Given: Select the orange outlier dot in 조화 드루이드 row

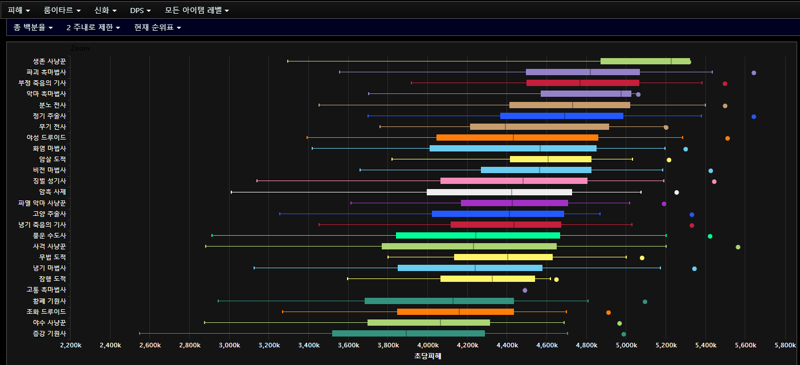Looking at the screenshot, I should pyautogui.click(x=608, y=312).
